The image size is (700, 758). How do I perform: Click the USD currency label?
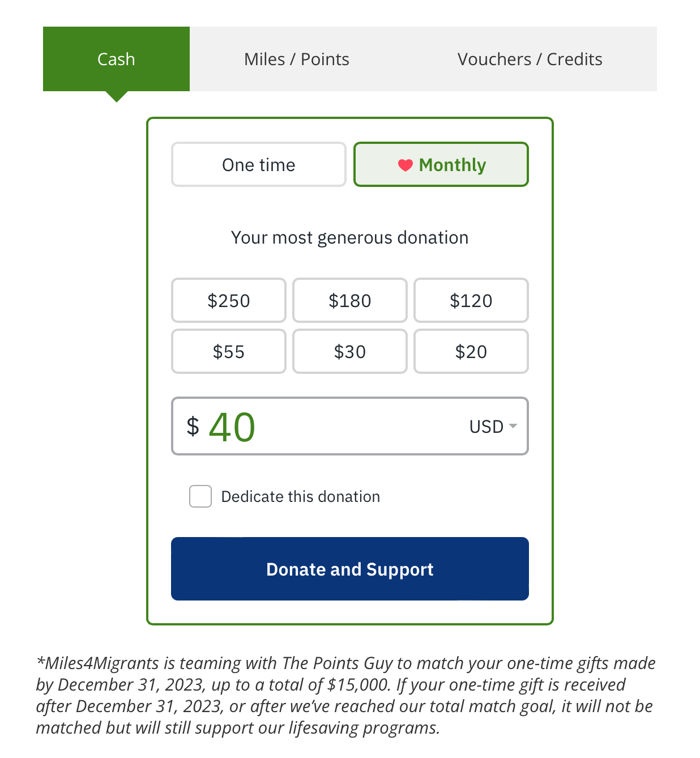485,427
